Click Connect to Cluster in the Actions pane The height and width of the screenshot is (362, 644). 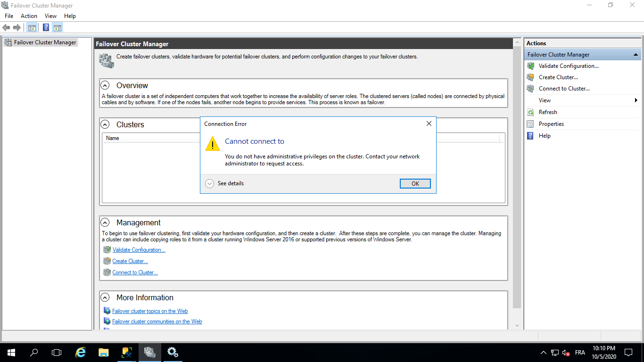pyautogui.click(x=564, y=89)
